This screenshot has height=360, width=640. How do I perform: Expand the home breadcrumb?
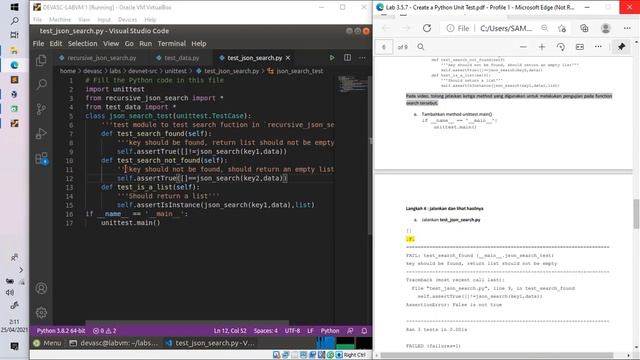(68, 71)
